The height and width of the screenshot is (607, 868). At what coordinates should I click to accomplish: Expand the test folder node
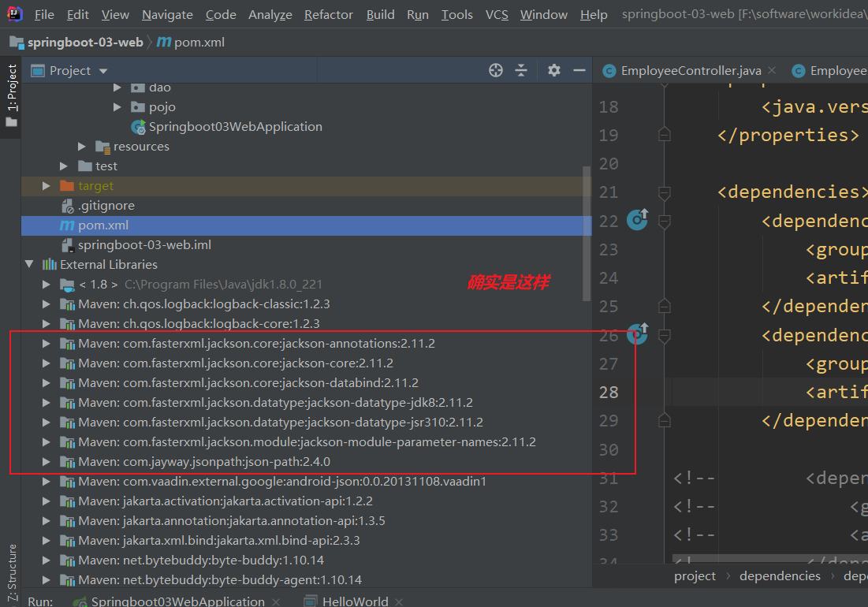click(x=64, y=166)
